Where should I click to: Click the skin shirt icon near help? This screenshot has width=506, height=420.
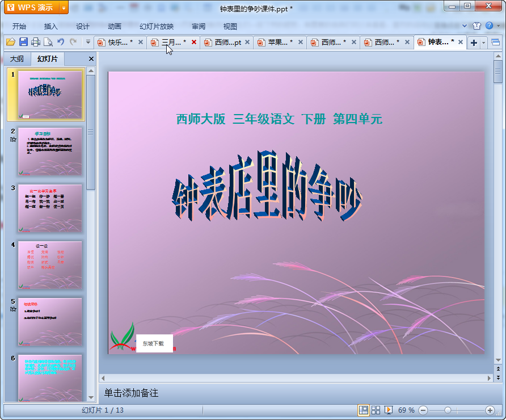(477, 26)
